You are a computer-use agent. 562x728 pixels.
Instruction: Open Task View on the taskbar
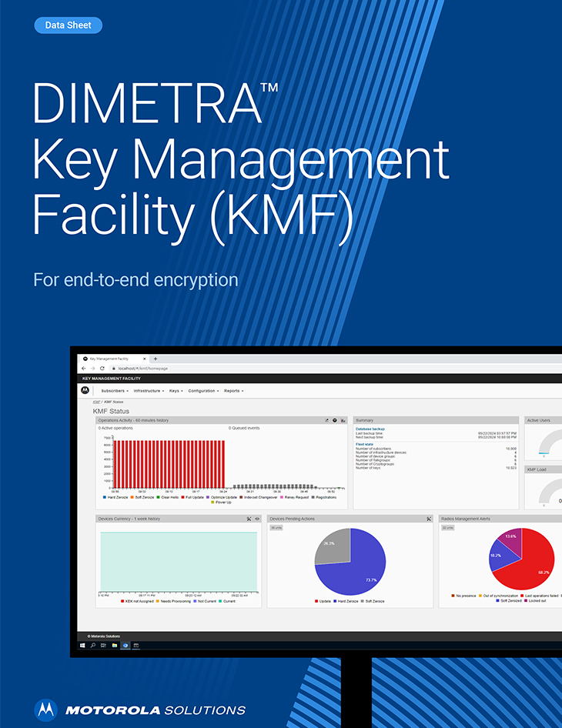click(x=104, y=646)
